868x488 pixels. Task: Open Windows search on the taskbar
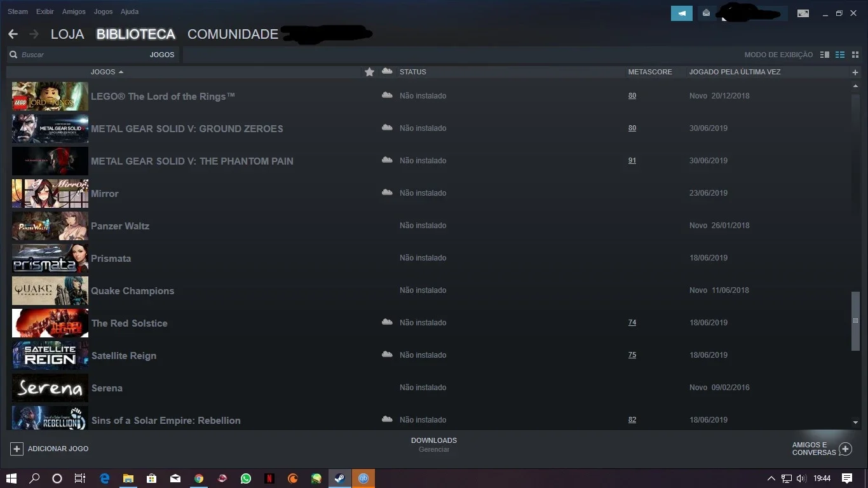click(x=34, y=478)
